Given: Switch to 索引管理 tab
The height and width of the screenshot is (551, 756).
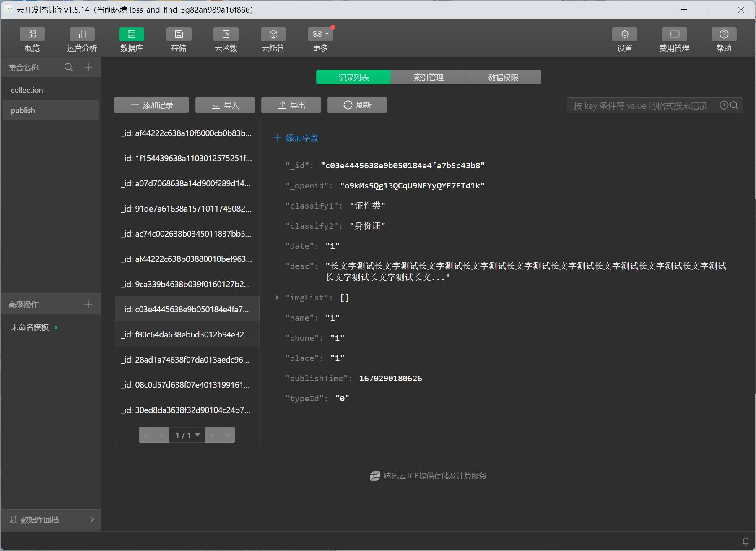Looking at the screenshot, I should coord(429,77).
